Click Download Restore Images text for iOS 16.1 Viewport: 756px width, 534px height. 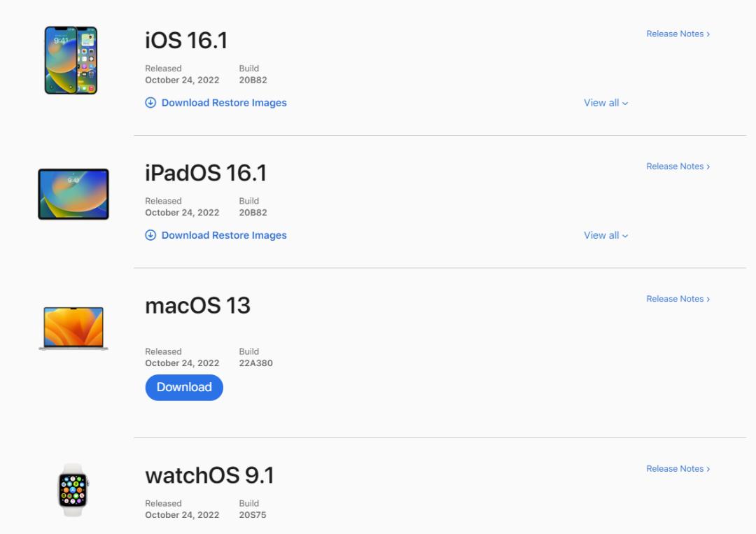[224, 103]
